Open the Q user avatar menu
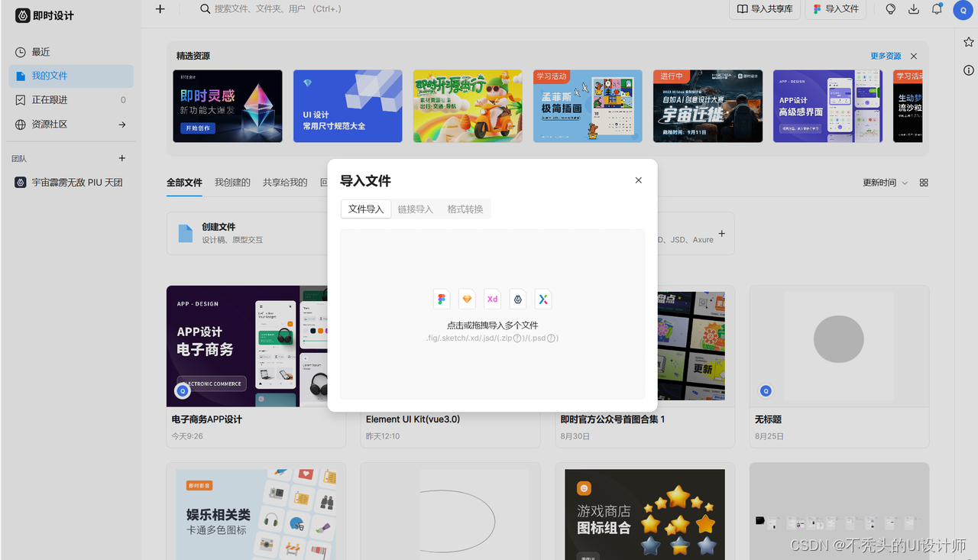The image size is (978, 560). [962, 9]
